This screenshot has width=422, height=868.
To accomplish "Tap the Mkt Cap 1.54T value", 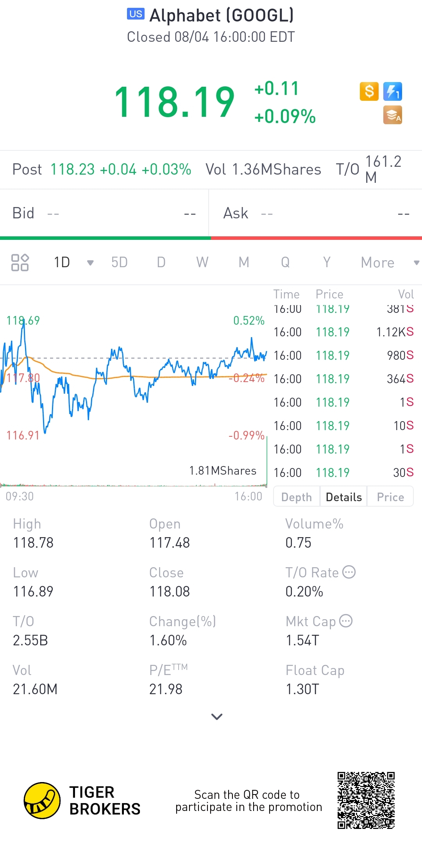I will coord(302,640).
